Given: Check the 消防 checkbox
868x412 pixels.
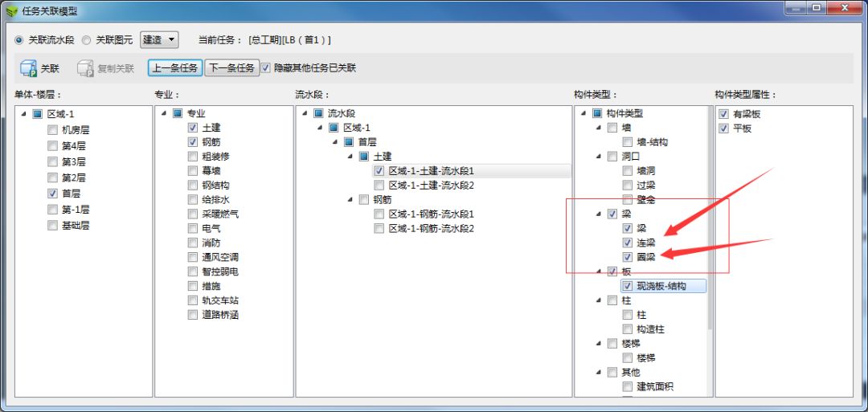Looking at the screenshot, I should [192, 243].
